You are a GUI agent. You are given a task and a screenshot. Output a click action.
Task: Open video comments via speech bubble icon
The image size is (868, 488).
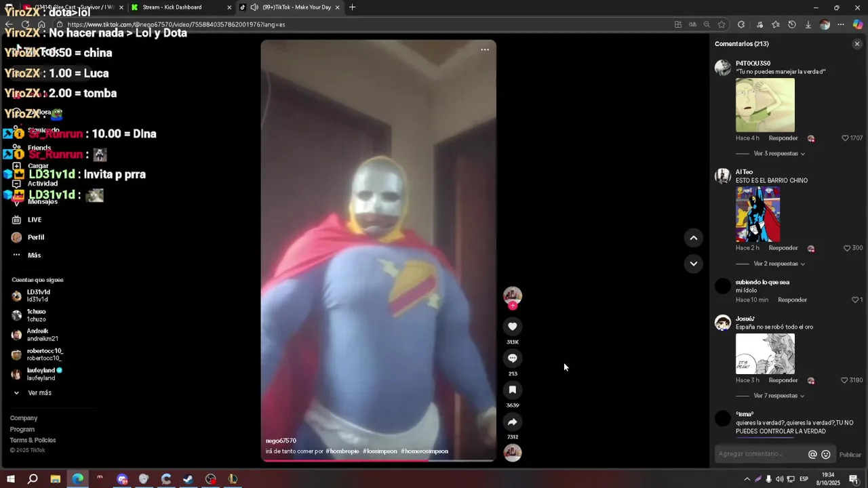(x=513, y=359)
